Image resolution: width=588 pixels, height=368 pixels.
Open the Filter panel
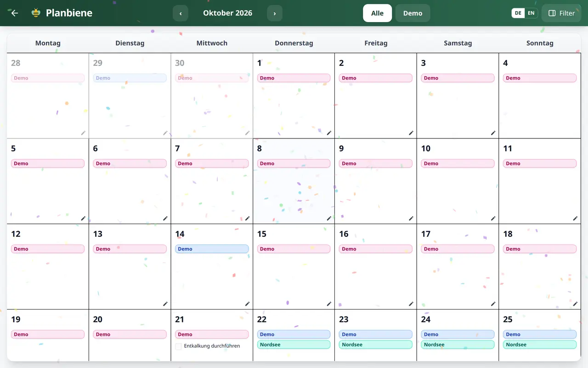pyautogui.click(x=561, y=13)
